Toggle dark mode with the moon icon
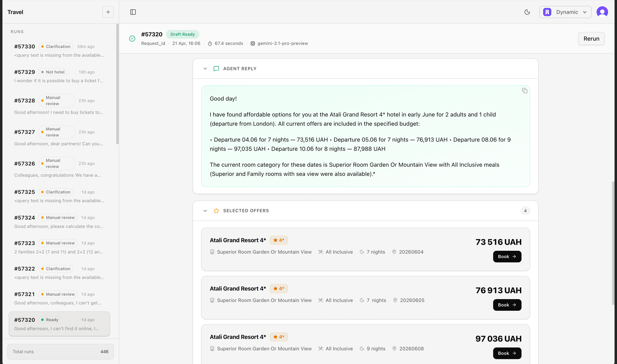Viewport: 617px width, 364px height. tap(527, 12)
